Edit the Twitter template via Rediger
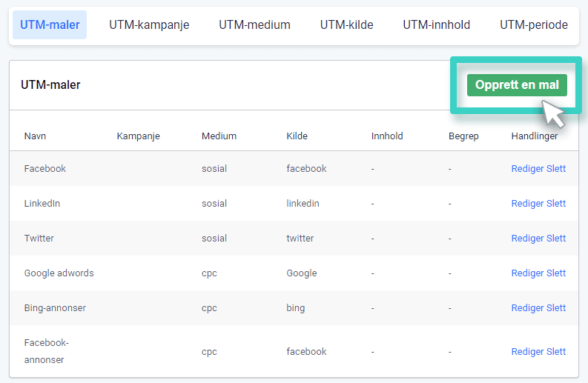Image resolution: width=588 pixels, height=383 pixels. click(528, 239)
